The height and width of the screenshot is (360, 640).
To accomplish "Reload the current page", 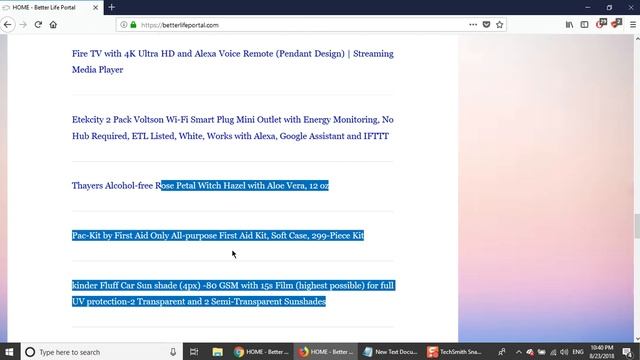I will pos(38,24).
